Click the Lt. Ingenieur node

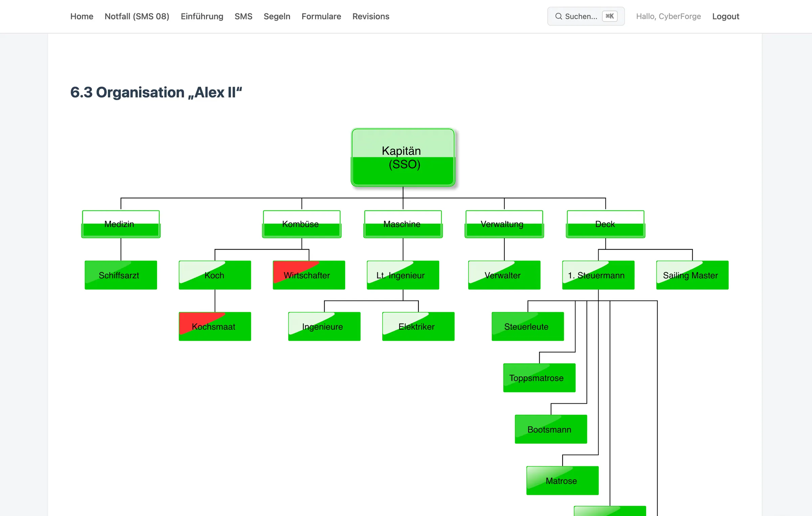tap(403, 275)
